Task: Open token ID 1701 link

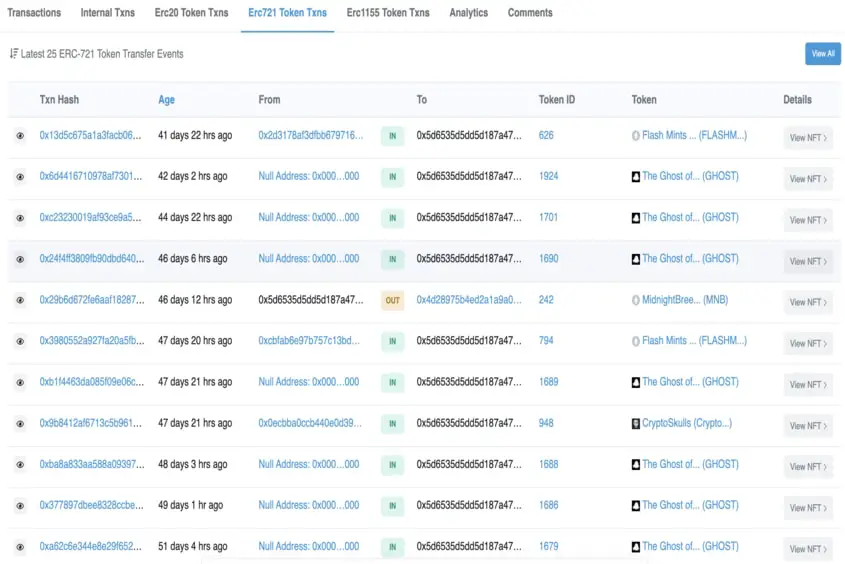Action: point(549,217)
